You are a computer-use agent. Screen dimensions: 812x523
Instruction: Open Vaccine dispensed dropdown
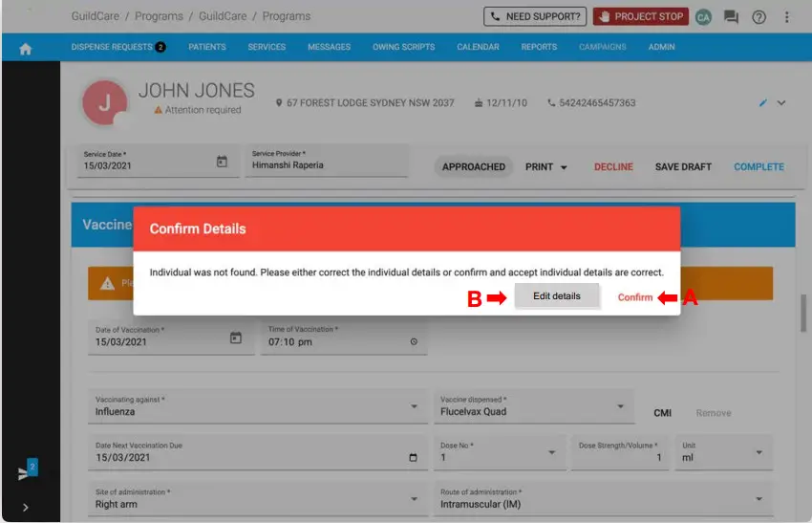[x=534, y=405]
